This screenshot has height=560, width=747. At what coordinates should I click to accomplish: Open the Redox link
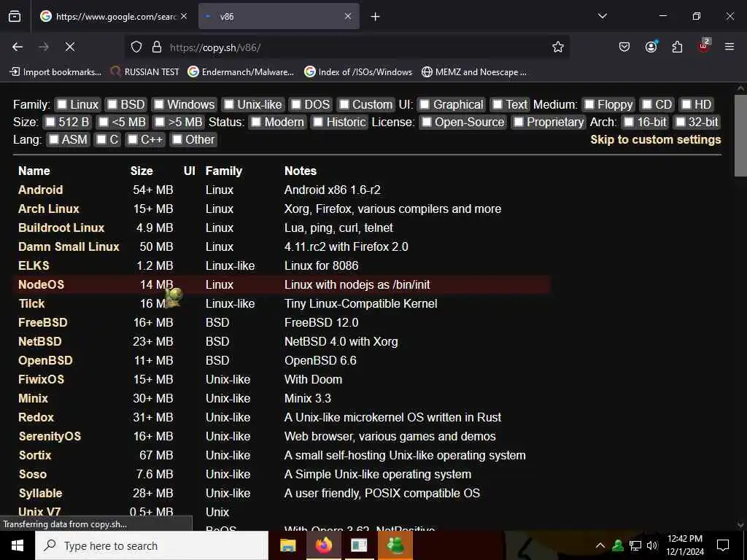(36, 417)
